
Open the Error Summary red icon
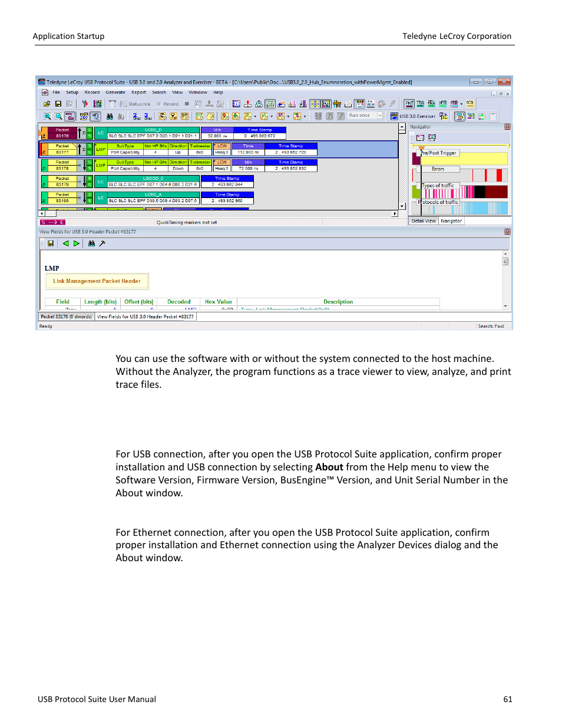click(x=247, y=104)
